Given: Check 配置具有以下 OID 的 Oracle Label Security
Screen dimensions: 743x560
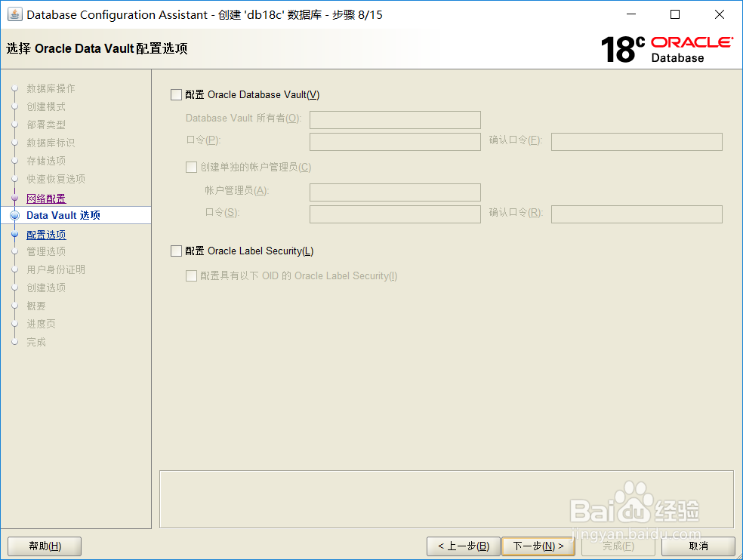Looking at the screenshot, I should pyautogui.click(x=192, y=275).
